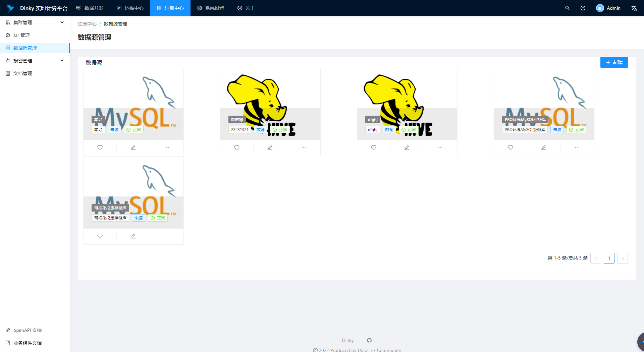Viewport: 644px width, 352px height.
Task: Open more options for 本地 card
Action: tap(167, 148)
